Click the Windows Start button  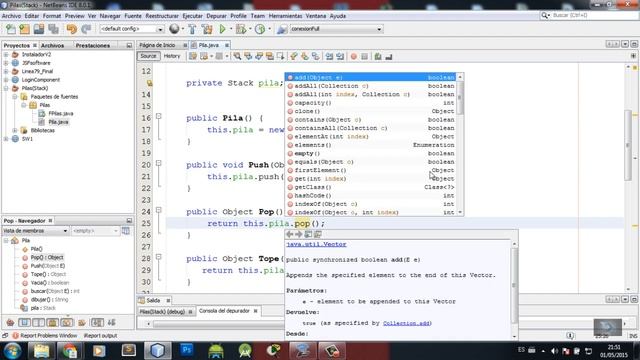[12, 351]
